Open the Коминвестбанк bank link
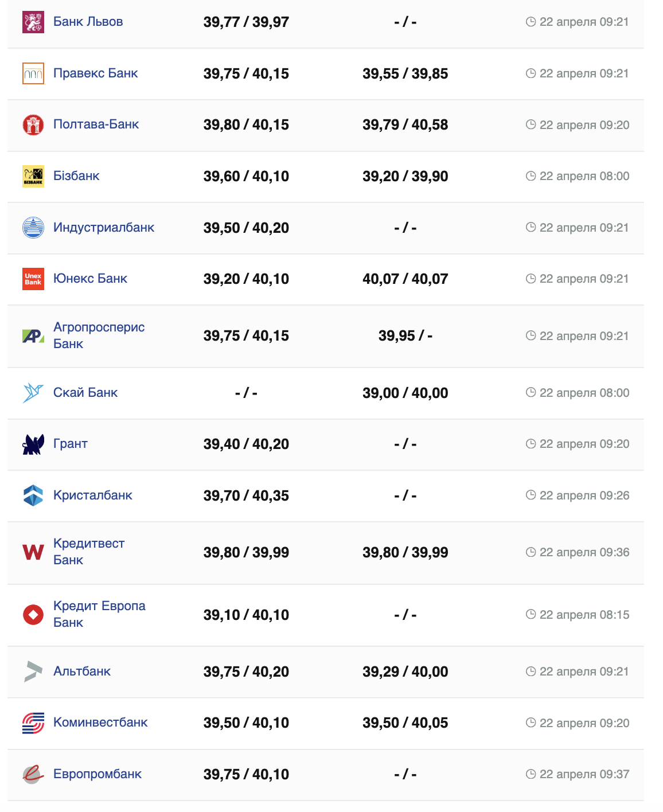Image resolution: width=663 pixels, height=812 pixels. [x=100, y=723]
